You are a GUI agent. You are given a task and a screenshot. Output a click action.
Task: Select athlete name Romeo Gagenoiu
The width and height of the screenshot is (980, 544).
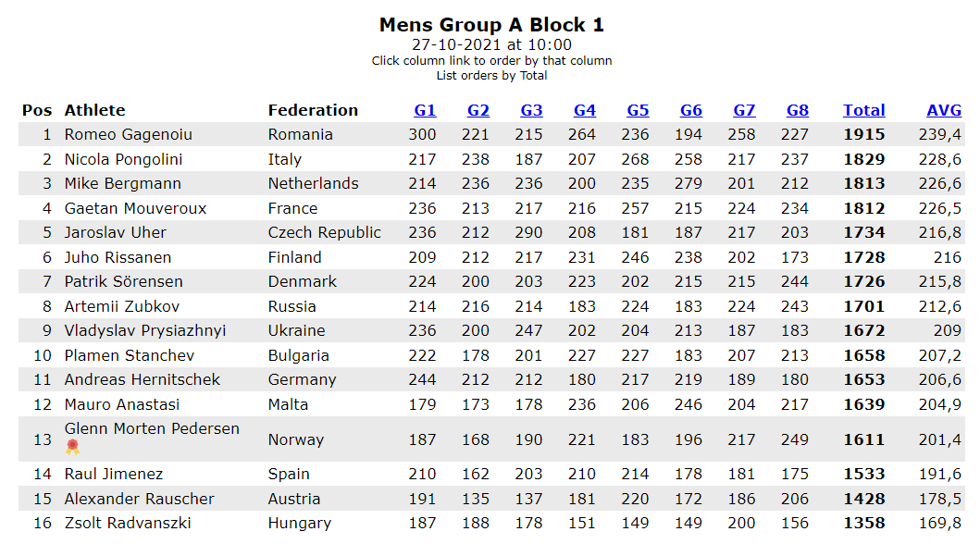pyautogui.click(x=128, y=135)
